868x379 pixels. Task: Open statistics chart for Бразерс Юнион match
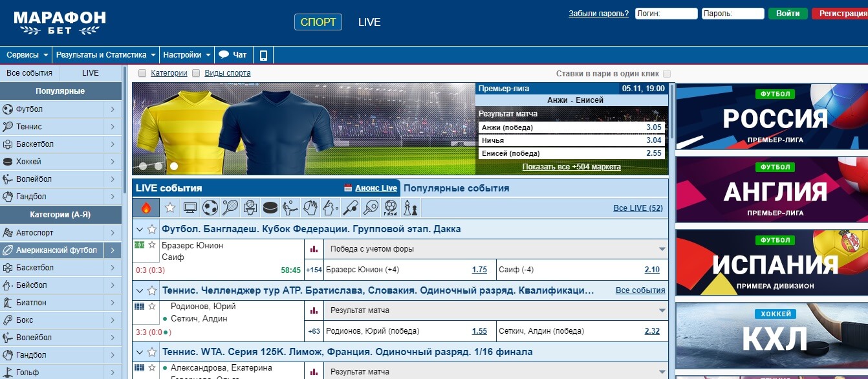point(314,249)
